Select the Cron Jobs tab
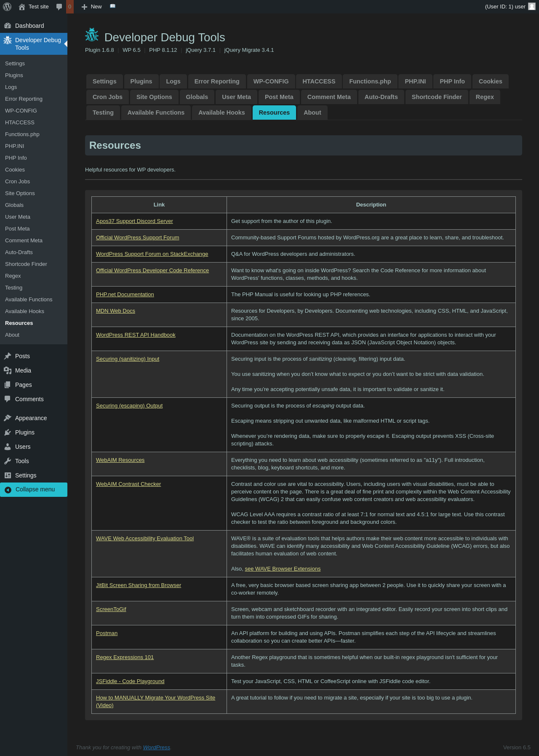Screen dimensions: 539x756 point(107,97)
